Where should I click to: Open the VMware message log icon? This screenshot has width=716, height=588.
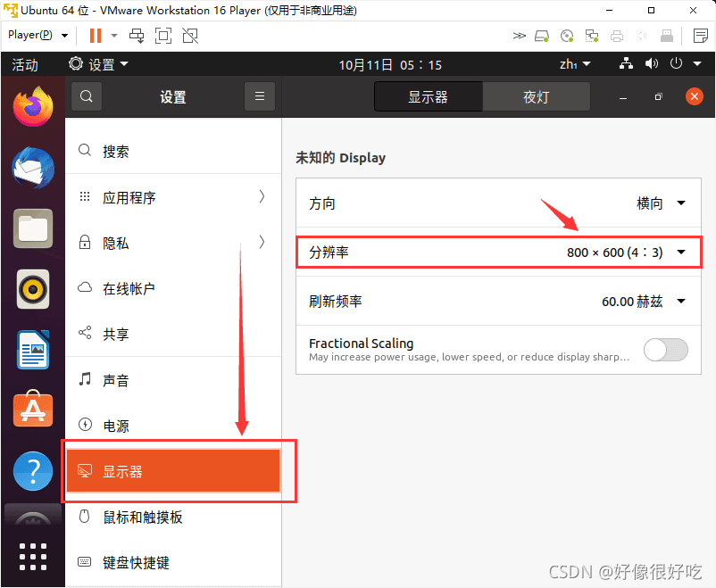(x=701, y=36)
